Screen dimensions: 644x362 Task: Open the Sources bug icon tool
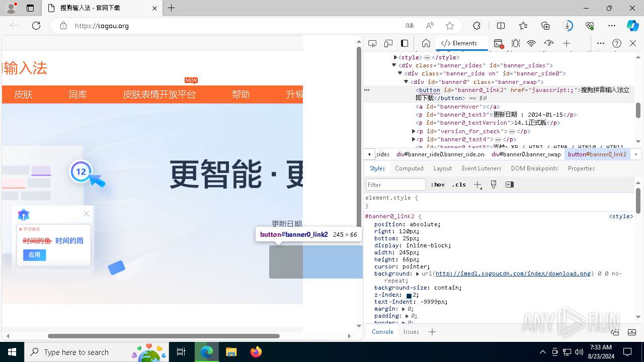(x=515, y=43)
